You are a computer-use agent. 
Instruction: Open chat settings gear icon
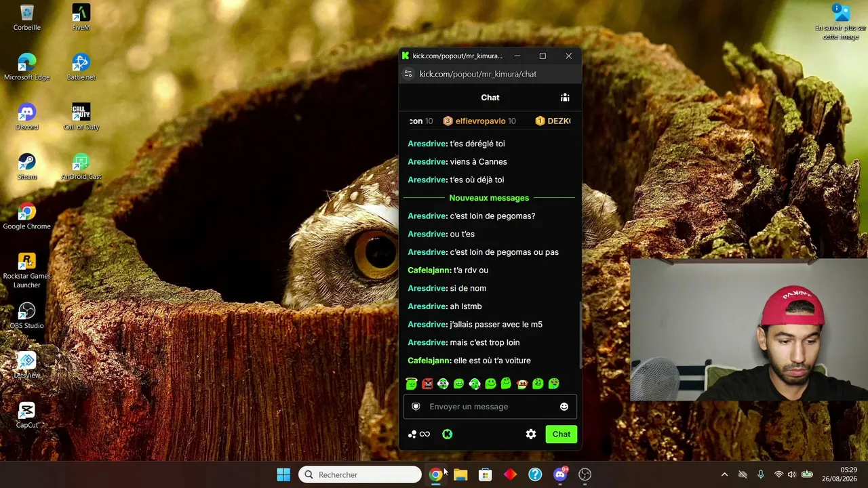point(531,434)
